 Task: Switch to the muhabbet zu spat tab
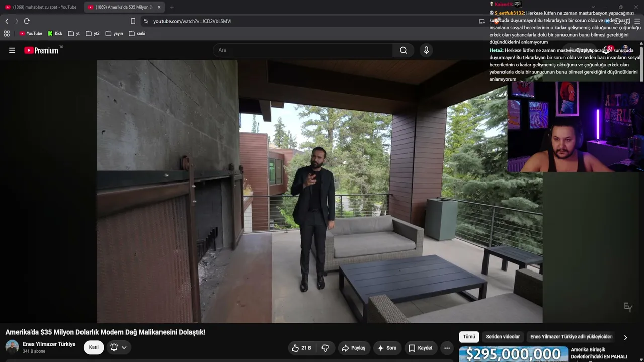pyautogui.click(x=41, y=7)
